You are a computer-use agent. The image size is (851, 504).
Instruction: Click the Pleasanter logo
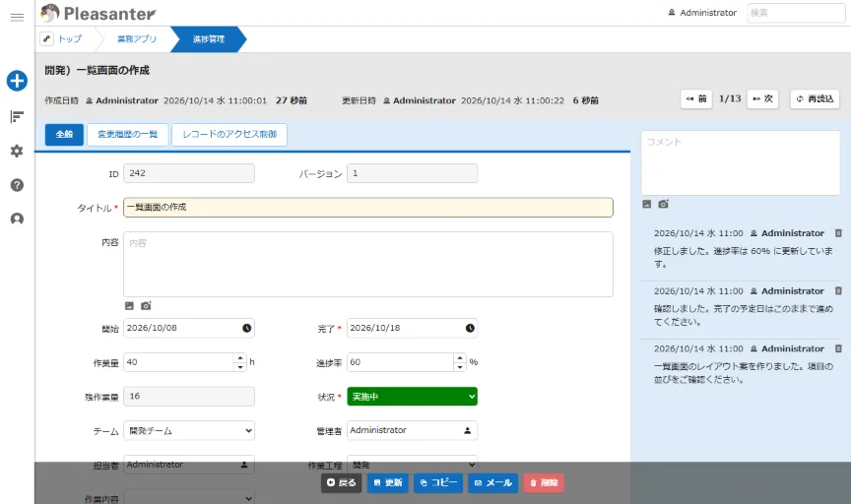coord(98,13)
